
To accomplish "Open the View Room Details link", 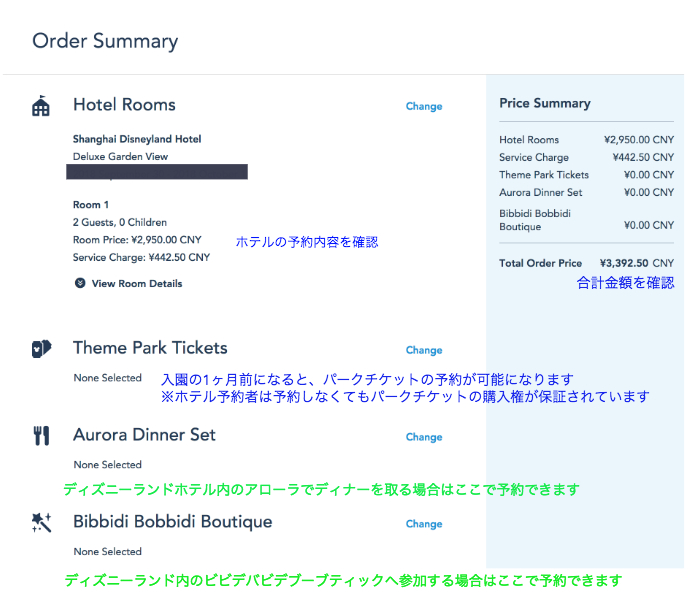I will click(x=137, y=283).
